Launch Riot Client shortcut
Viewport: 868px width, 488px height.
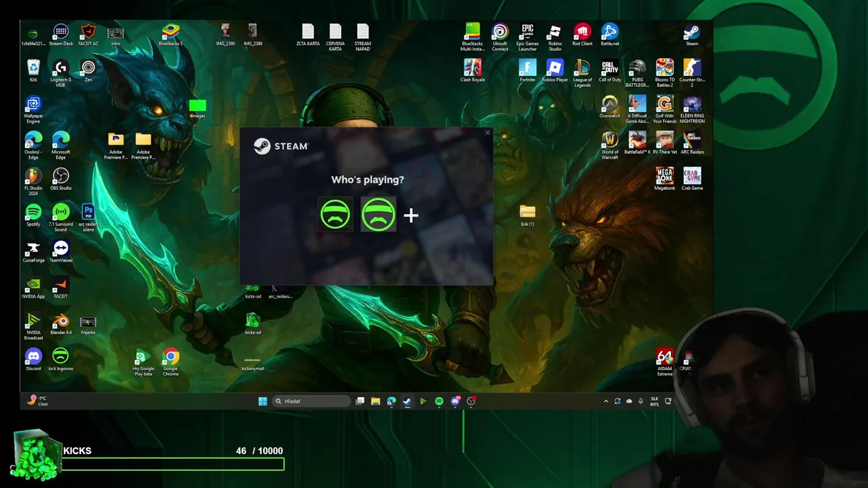pos(582,35)
